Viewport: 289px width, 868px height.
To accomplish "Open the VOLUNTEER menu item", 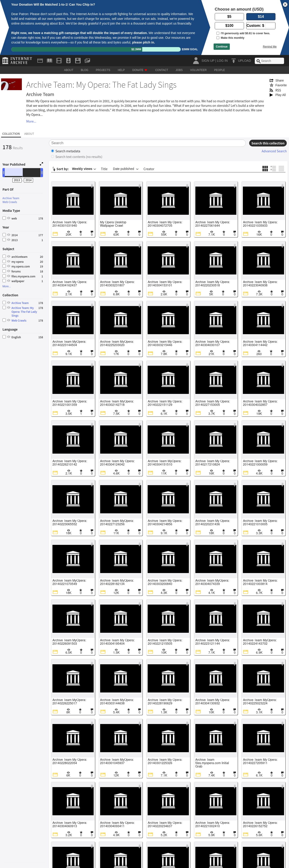I will [198, 70].
